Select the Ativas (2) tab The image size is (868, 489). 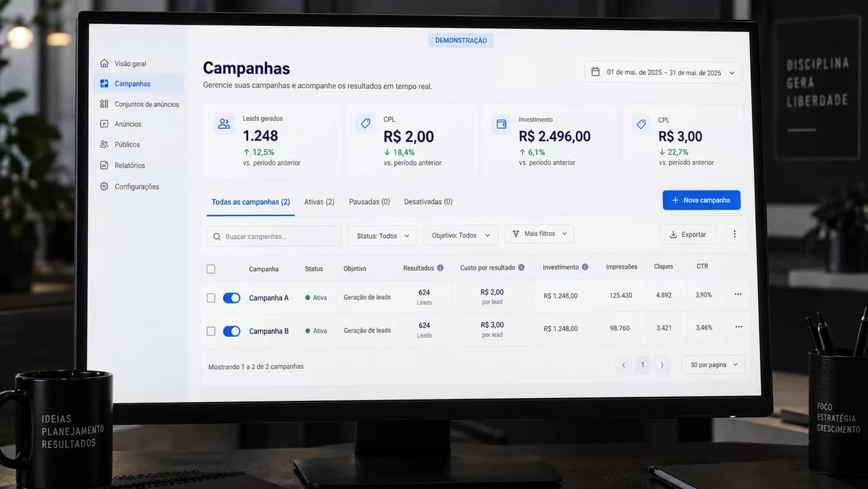[x=319, y=202]
